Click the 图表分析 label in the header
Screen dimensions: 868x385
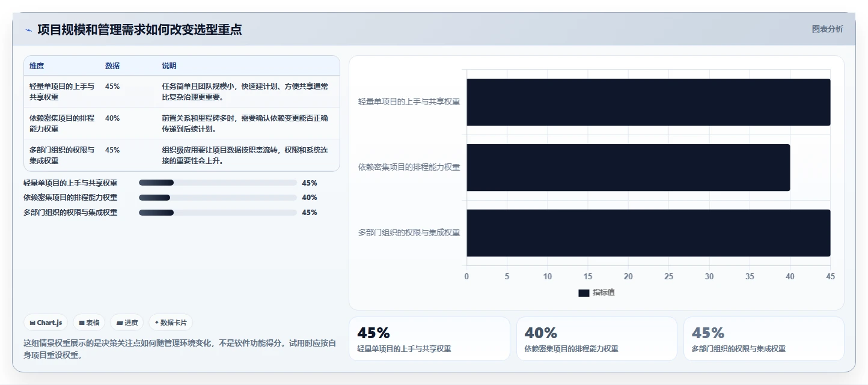[x=827, y=29]
